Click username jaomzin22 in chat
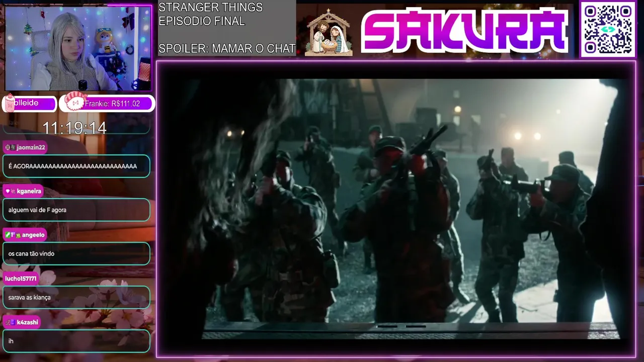Image resolution: width=644 pixels, height=362 pixels. coord(31,147)
